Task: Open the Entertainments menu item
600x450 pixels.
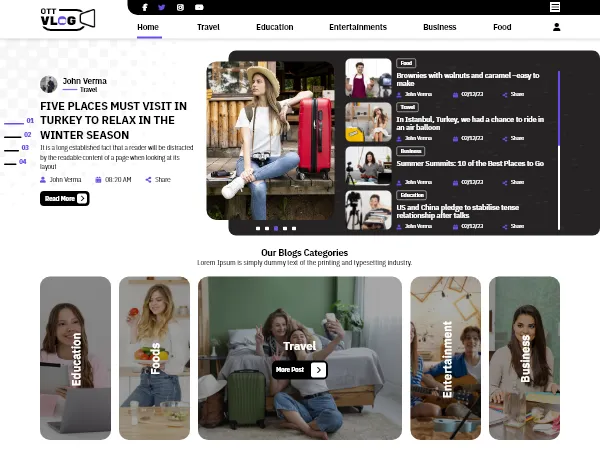Action: [358, 27]
